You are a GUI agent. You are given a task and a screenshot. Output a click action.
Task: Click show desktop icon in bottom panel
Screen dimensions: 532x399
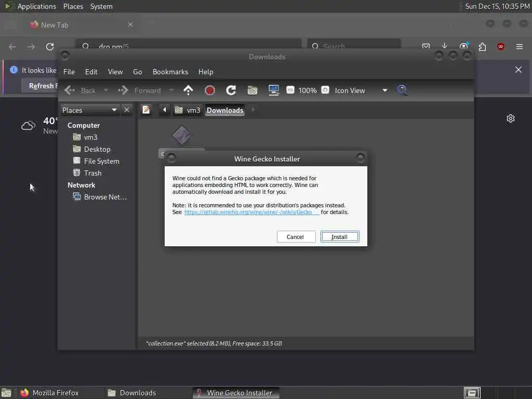pyautogui.click(x=6, y=393)
